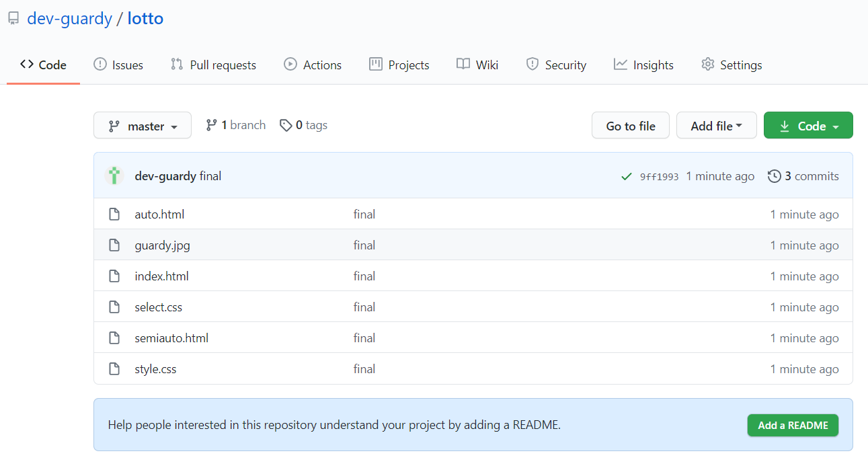Click the file icon for index.html
This screenshot has width=868, height=472.
(114, 276)
